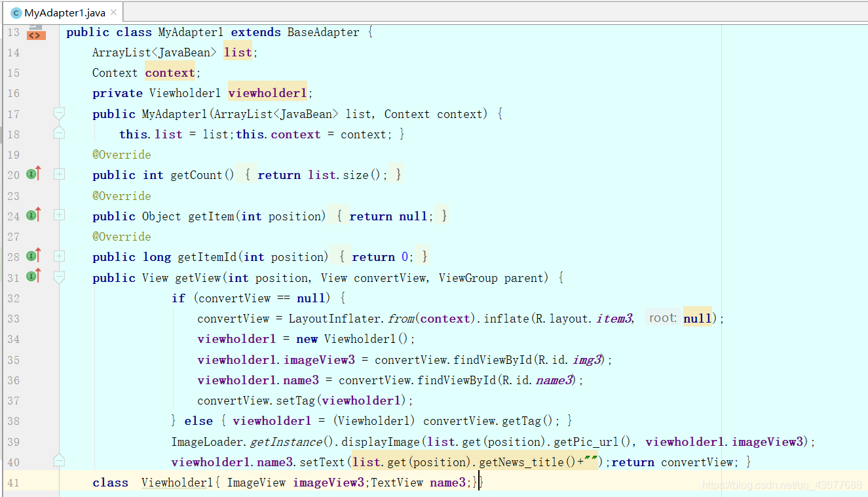
Task: Click 'getCount' method name
Action: point(197,175)
